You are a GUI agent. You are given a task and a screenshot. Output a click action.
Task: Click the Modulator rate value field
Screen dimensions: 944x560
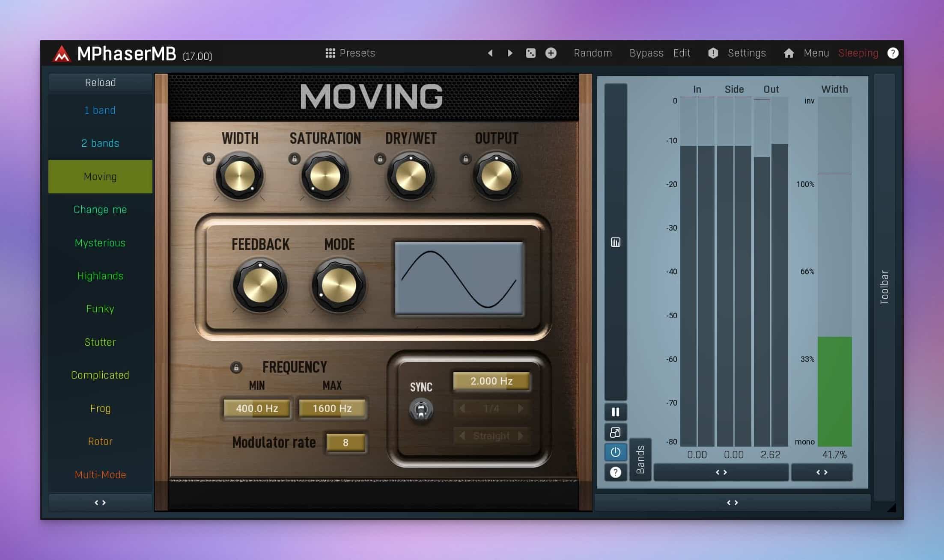point(345,443)
